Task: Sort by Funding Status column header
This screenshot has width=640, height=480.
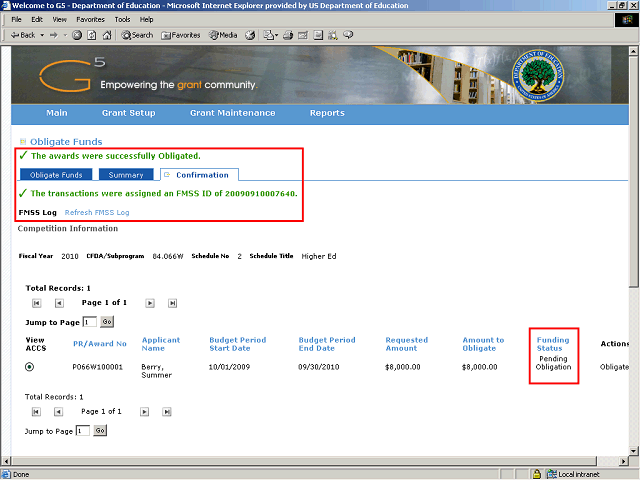Action: pyautogui.click(x=553, y=344)
